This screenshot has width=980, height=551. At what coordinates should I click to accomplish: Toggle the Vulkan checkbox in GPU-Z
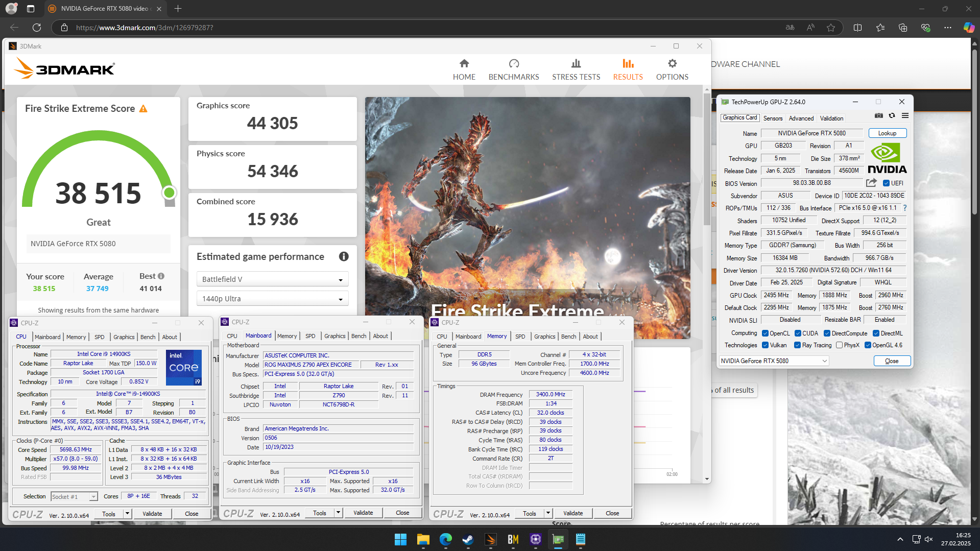pos(765,345)
